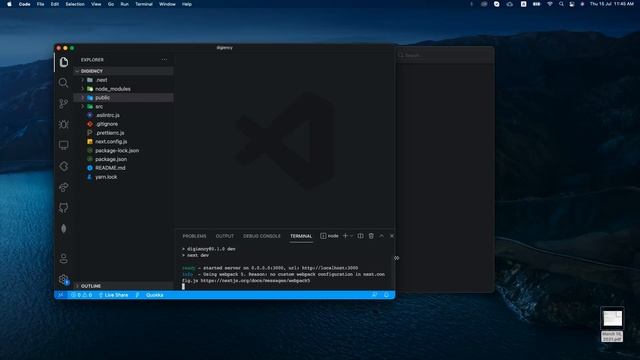Open the nextjs.org webpack5 link in terminal

point(255,281)
